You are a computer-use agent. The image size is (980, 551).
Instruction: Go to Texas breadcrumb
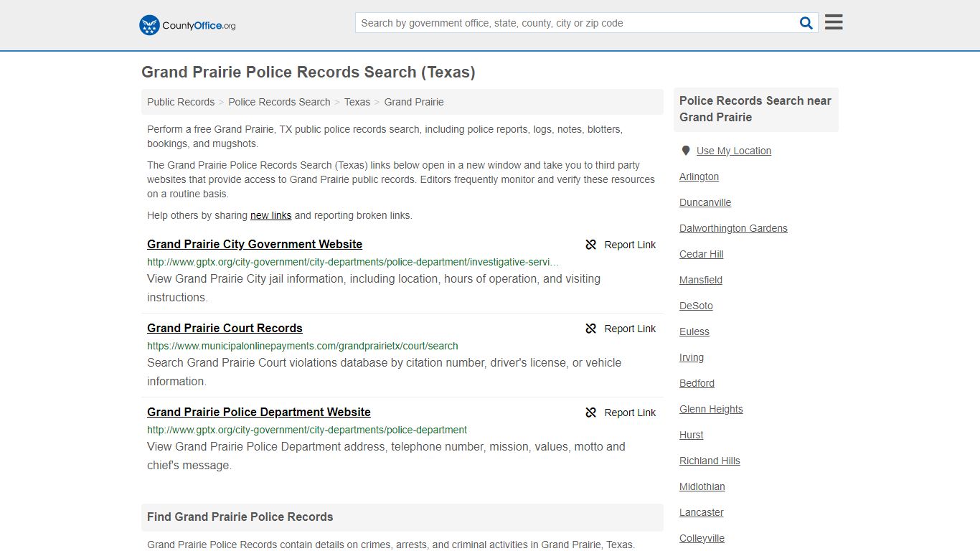click(x=357, y=102)
